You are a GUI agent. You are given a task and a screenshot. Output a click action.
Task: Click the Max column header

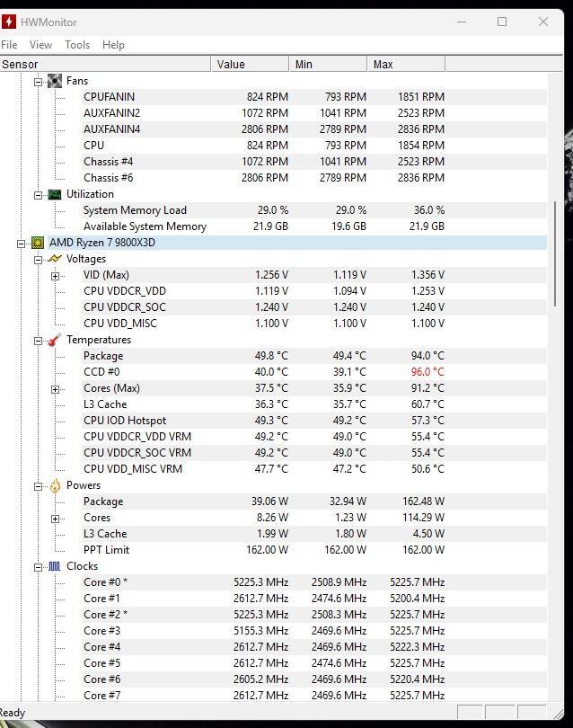point(407,64)
